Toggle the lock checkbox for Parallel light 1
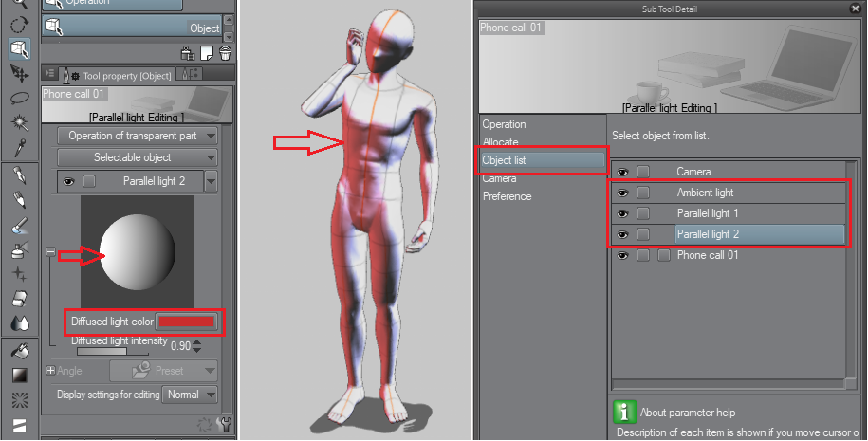Viewport: 868px width, 441px height. [x=642, y=213]
